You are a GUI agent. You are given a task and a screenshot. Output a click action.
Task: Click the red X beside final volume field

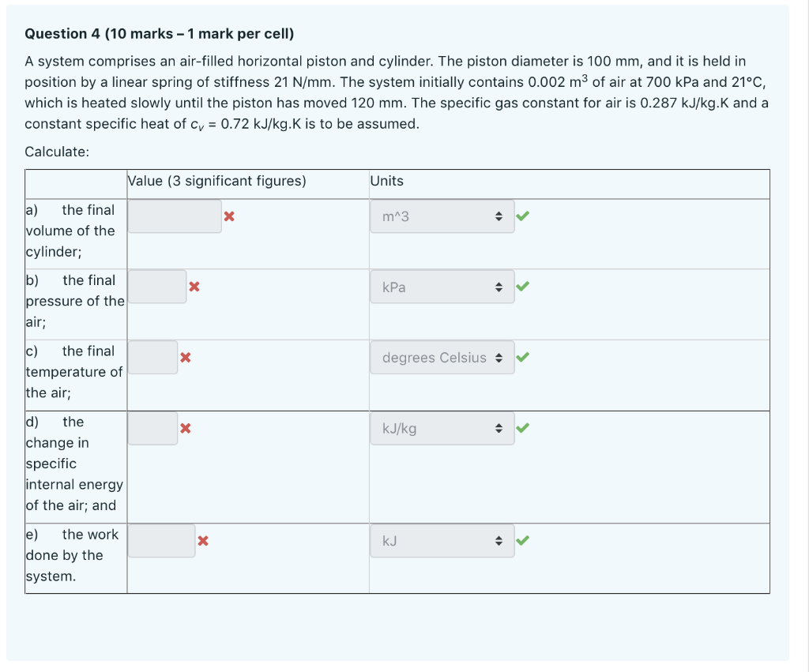(x=229, y=216)
